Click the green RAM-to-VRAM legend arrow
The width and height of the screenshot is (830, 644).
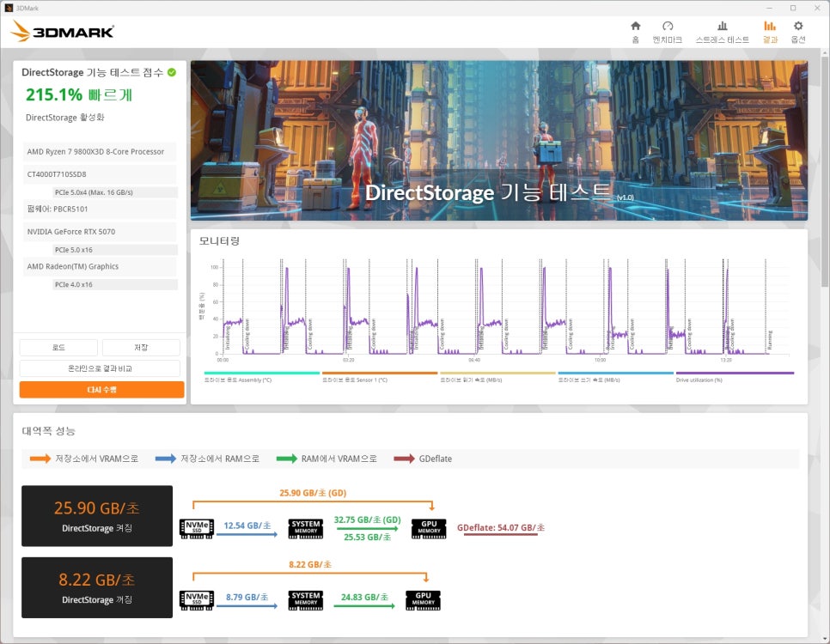[287, 459]
